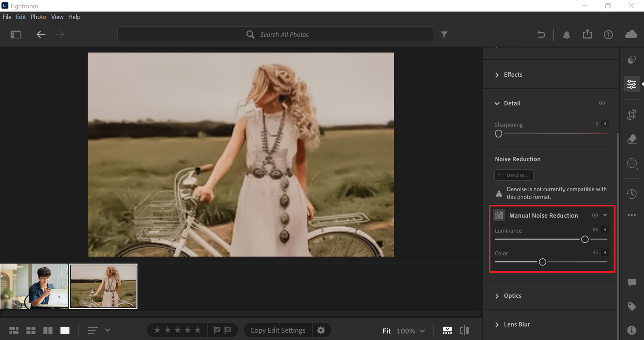The height and width of the screenshot is (340, 644).
Task: Open the Edit menu
Action: point(21,17)
